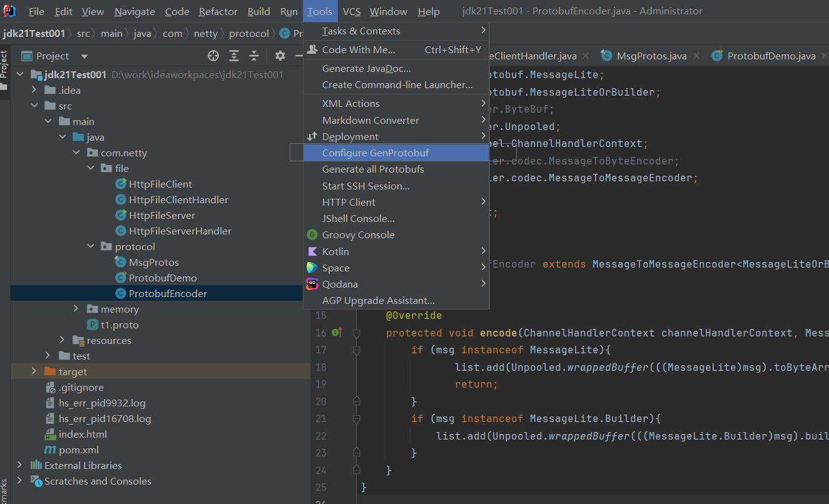Click the resources folder icon
The width and height of the screenshot is (829, 504).
pyautogui.click(x=78, y=340)
